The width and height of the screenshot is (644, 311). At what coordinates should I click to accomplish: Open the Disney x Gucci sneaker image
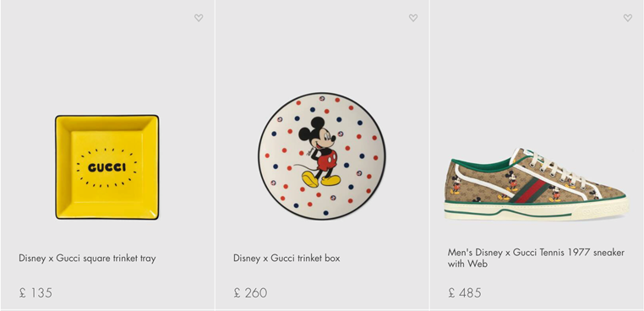click(x=537, y=184)
